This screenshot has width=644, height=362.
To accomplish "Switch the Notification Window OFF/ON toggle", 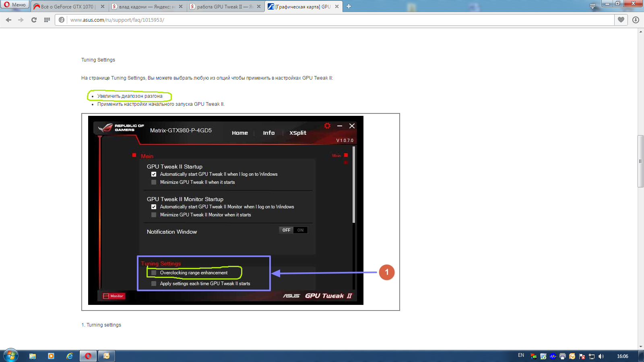I will [x=293, y=230].
